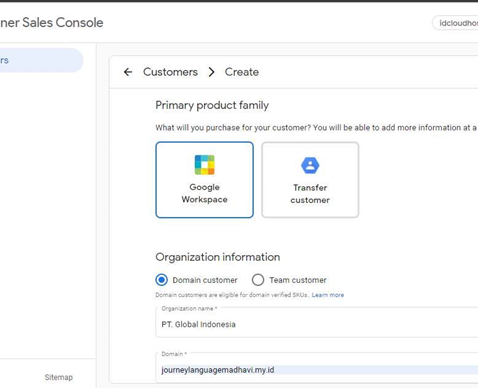Click the Primary product family heading
The height and width of the screenshot is (388, 478).
212,105
